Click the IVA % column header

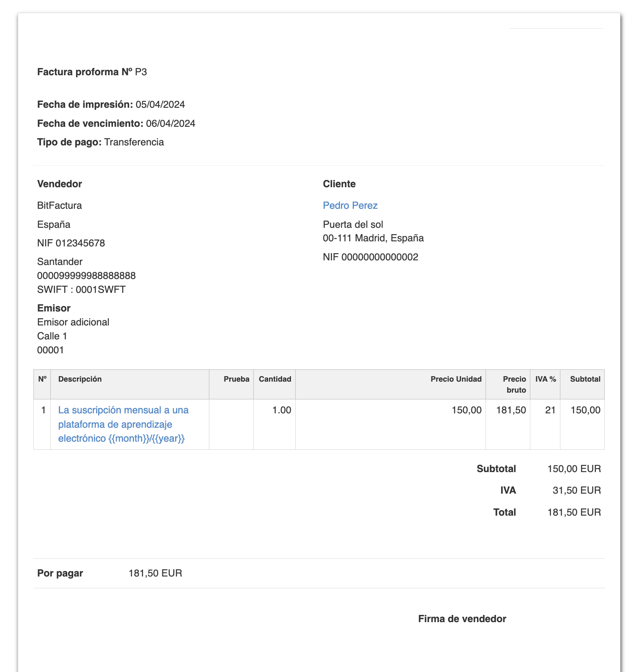tap(546, 379)
